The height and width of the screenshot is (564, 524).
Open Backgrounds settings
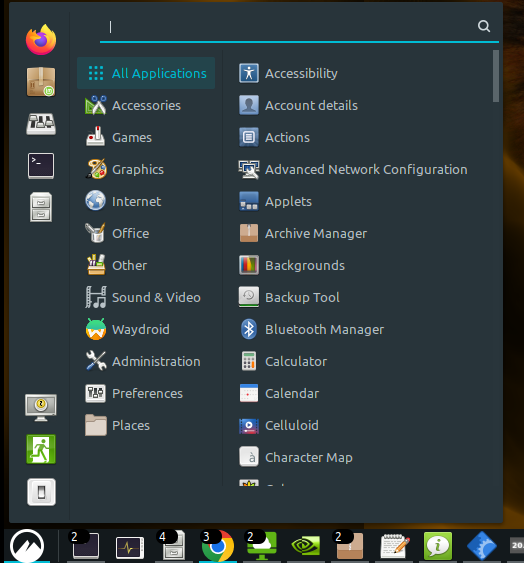click(361, 265)
